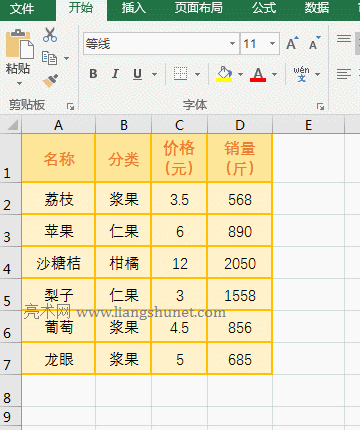Select column C header
The height and width of the screenshot is (430, 360).
click(x=179, y=125)
